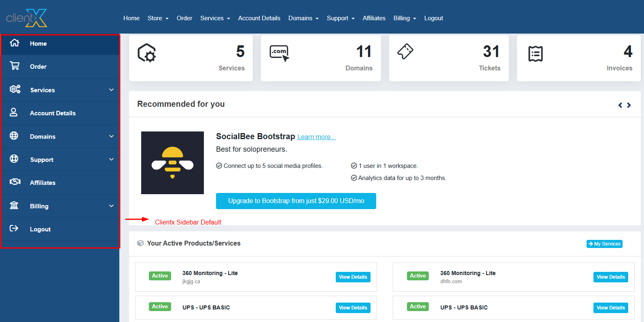644x322 pixels.
Task: Open the Support dropdown in top navigation
Action: tap(340, 18)
